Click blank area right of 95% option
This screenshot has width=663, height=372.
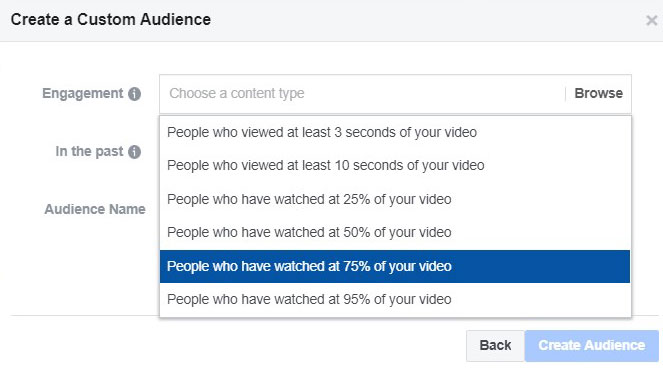click(x=541, y=299)
